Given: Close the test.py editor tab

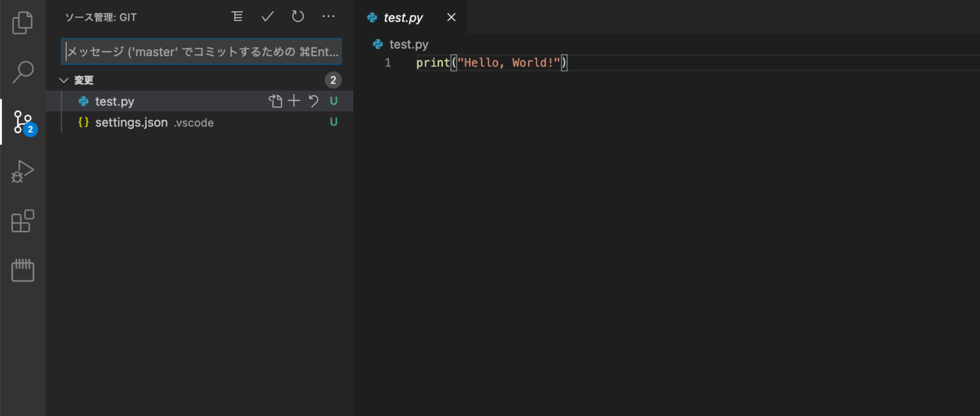Looking at the screenshot, I should point(451,17).
